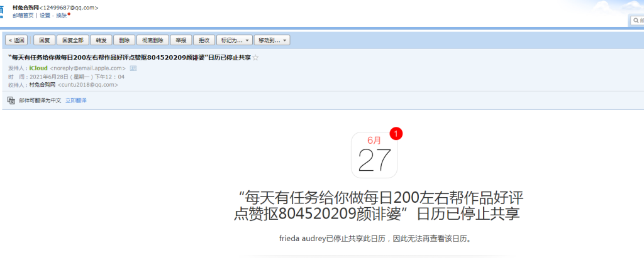
Task: Go back with the « 返回 button
Action: point(16,40)
